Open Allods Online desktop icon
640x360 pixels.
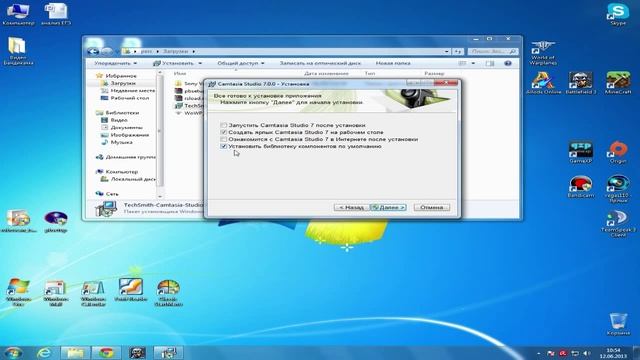(x=543, y=83)
